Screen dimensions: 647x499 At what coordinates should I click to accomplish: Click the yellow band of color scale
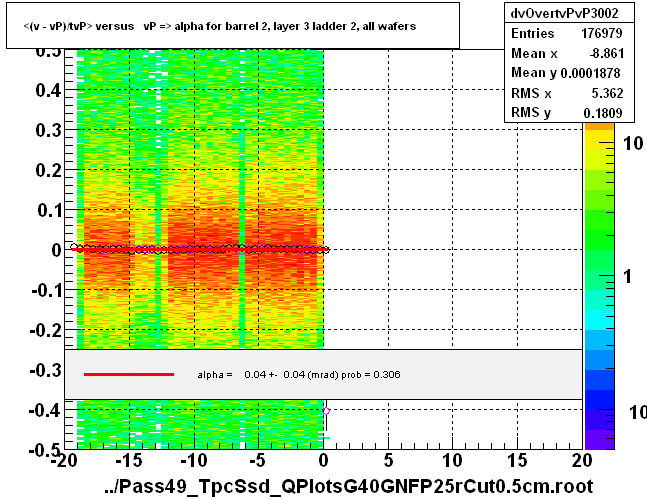click(x=599, y=141)
